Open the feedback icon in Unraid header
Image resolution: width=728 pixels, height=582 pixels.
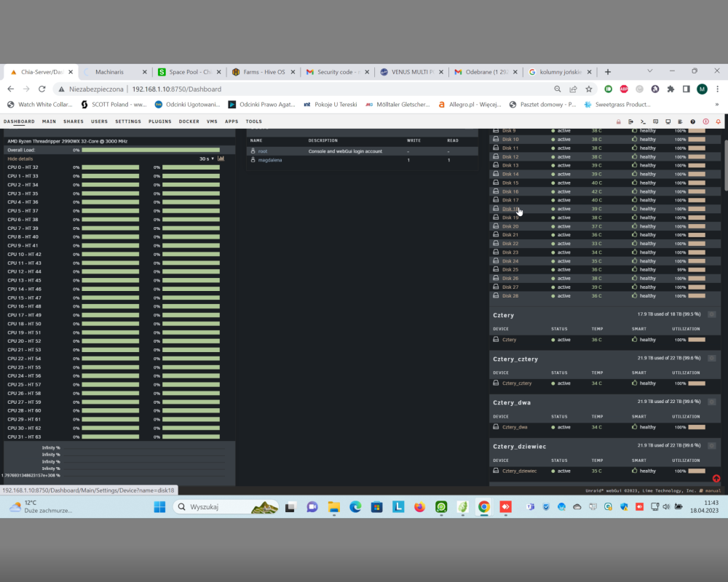point(656,121)
